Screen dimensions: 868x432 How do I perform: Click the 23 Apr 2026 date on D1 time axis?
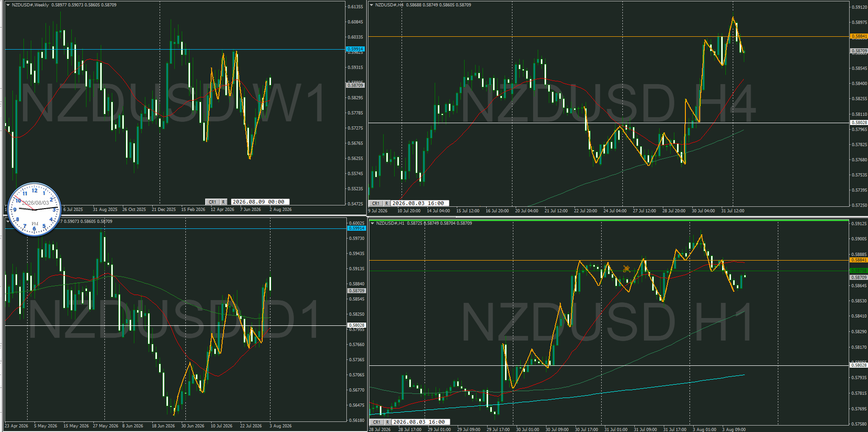pos(17,426)
